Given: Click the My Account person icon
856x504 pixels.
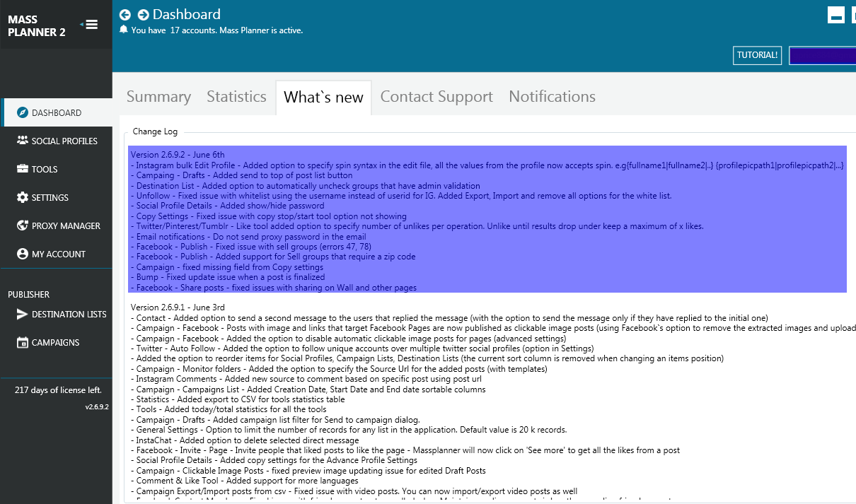Looking at the screenshot, I should point(23,254).
